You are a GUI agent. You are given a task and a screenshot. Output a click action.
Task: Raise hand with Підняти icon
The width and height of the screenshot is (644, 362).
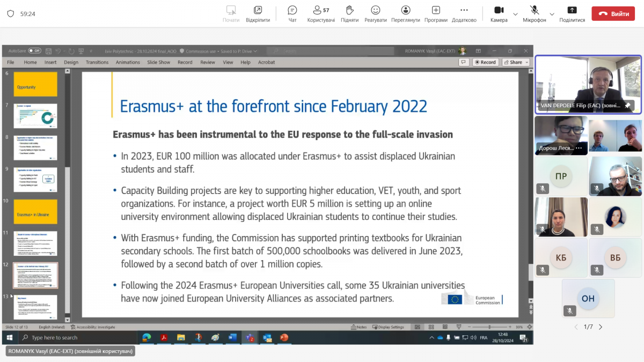[x=349, y=13]
